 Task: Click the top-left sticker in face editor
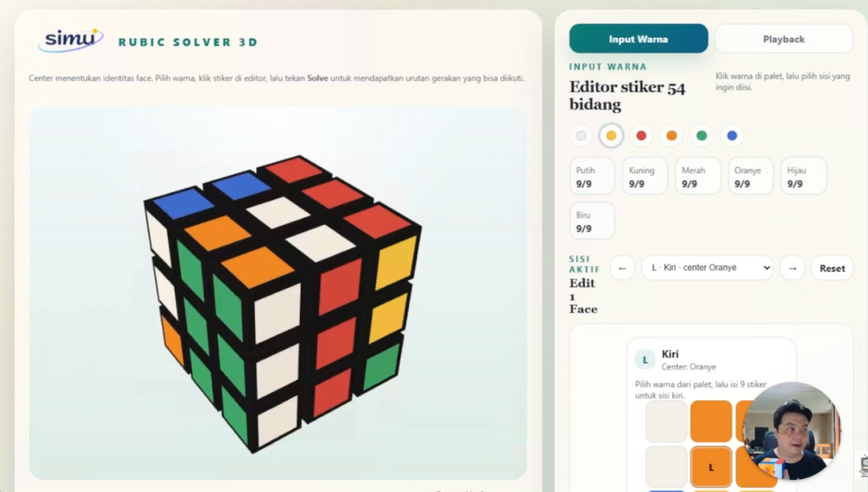[x=666, y=422]
